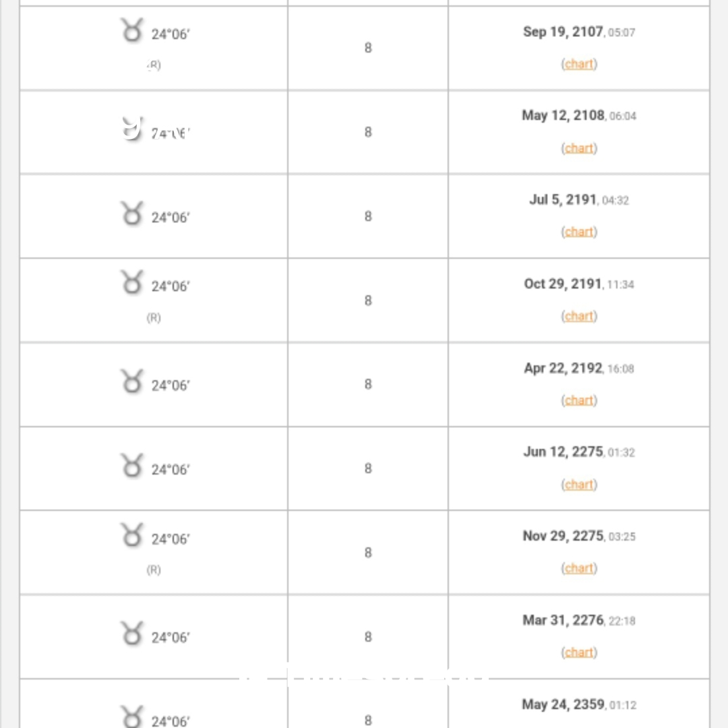Click Taurus symbol in Apr 22, 2192 row
This screenshot has width=728, height=728.
pos(132,382)
